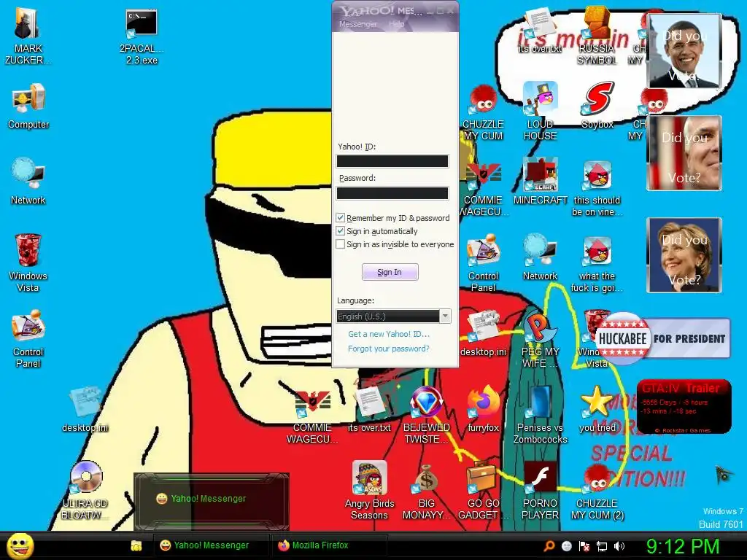The width and height of the screenshot is (747, 560).
Task: Click the network tray icon
Action: point(602,546)
